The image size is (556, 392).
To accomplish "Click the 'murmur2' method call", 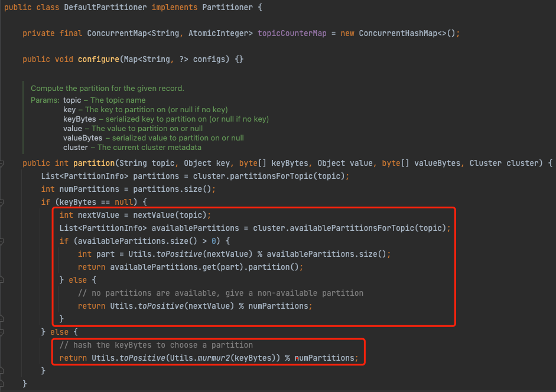I will [x=213, y=358].
